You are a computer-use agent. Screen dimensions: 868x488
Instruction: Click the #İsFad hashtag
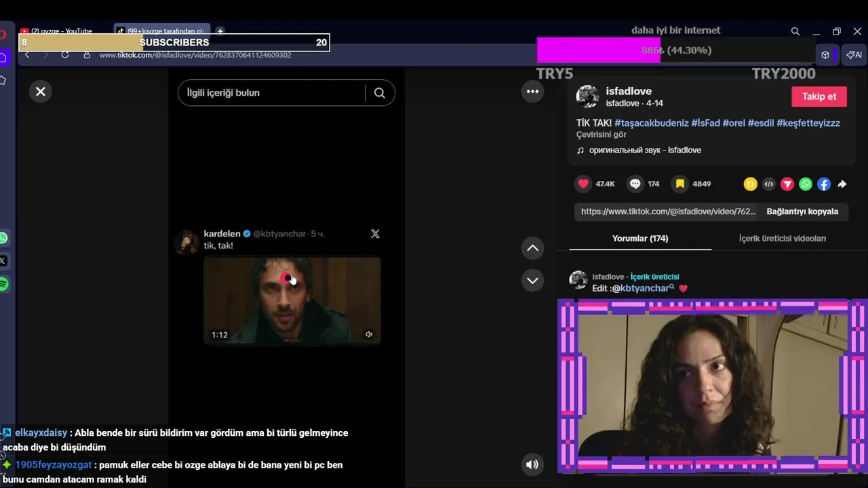pos(705,123)
